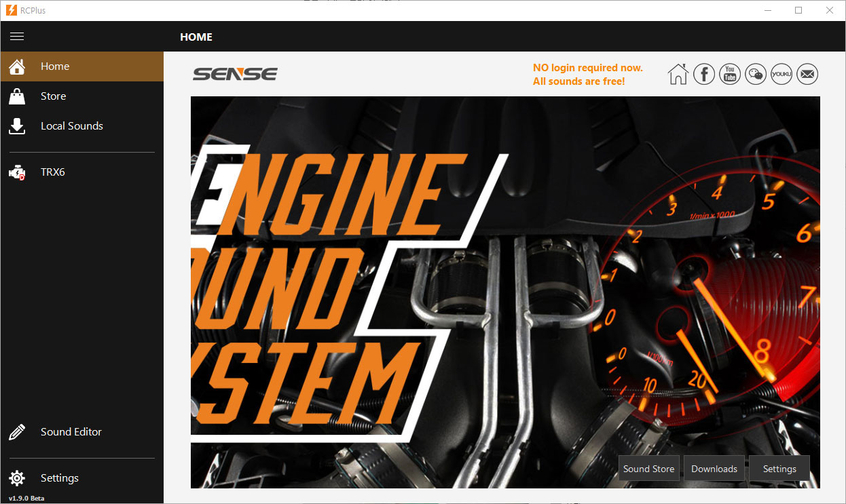Viewport: 846px width, 504px height.
Task: Go to the Local Sounds label
Action: [x=72, y=126]
